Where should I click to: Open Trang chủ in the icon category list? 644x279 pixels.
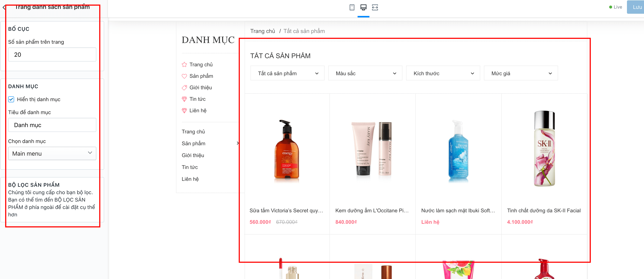point(201,64)
